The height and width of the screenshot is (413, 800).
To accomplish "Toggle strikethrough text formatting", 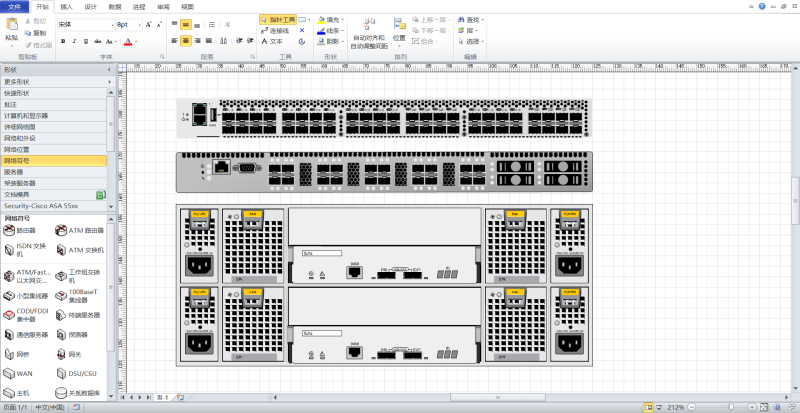I will point(97,41).
